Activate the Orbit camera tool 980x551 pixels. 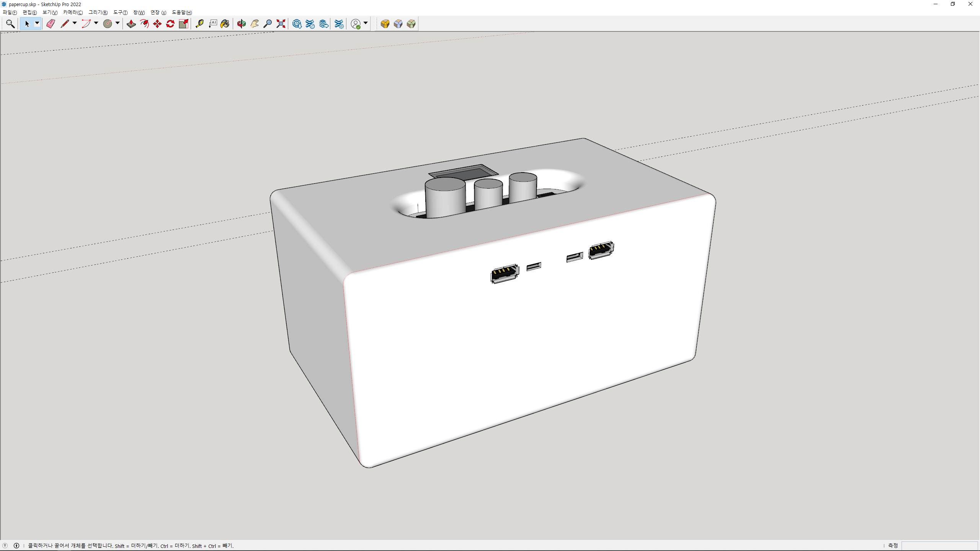[x=241, y=24]
